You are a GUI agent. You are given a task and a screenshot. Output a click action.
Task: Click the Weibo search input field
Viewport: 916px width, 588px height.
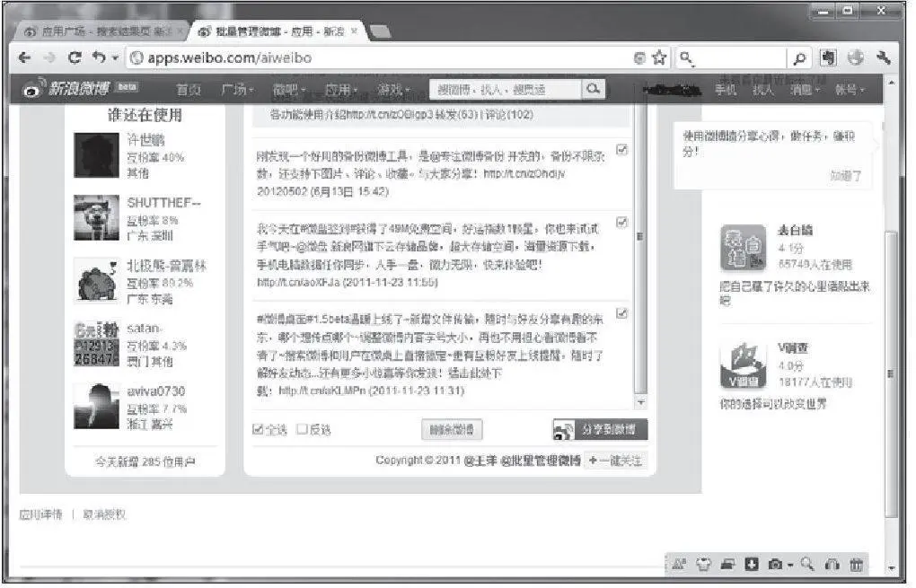click(x=503, y=89)
